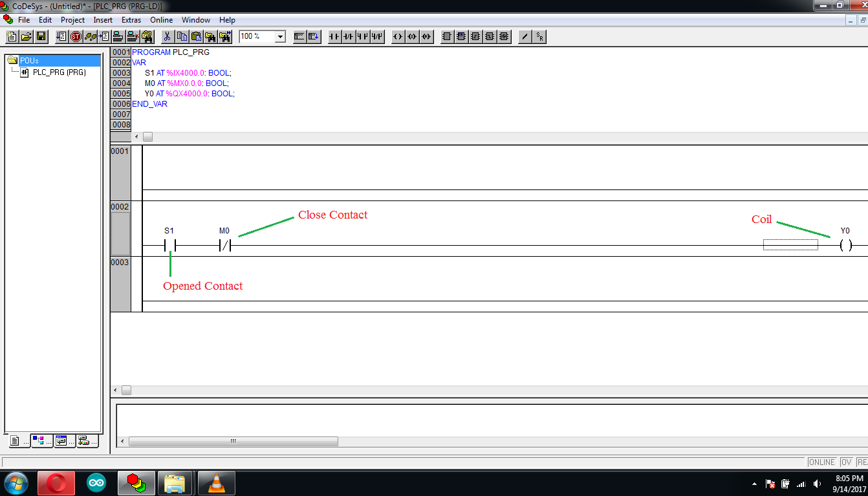The image size is (868, 496).
Task: Open the Online menu
Action: tap(161, 20)
